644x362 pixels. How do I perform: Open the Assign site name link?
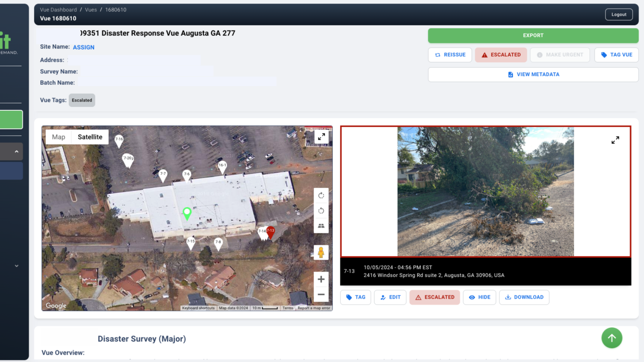point(84,47)
